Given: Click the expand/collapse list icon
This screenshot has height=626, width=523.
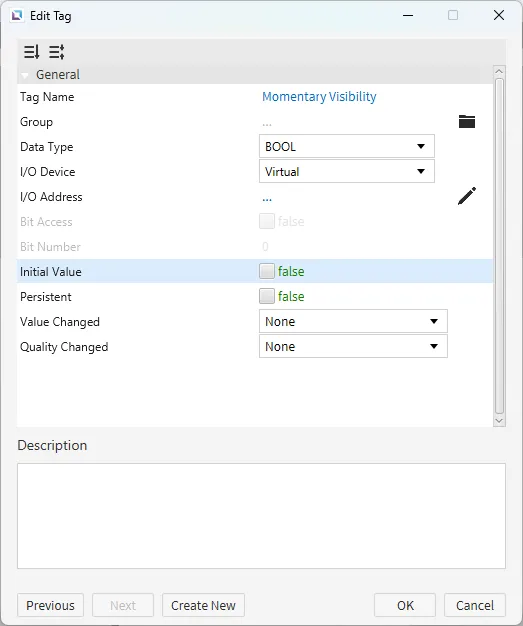Looking at the screenshot, I should tap(57, 52).
